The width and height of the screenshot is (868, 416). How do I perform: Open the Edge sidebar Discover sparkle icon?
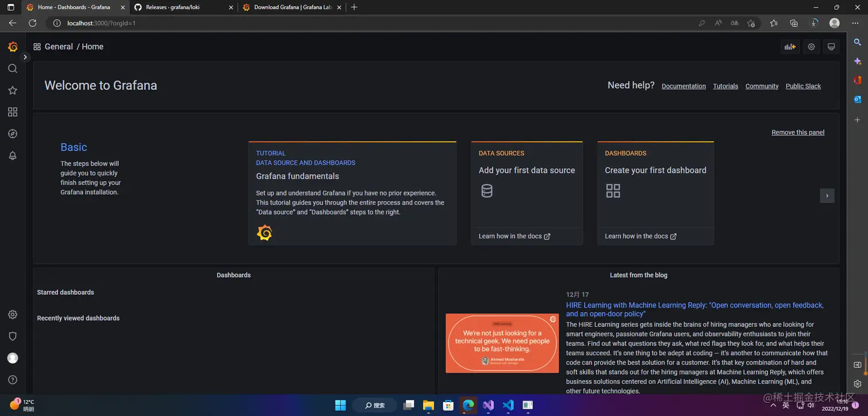point(858,61)
